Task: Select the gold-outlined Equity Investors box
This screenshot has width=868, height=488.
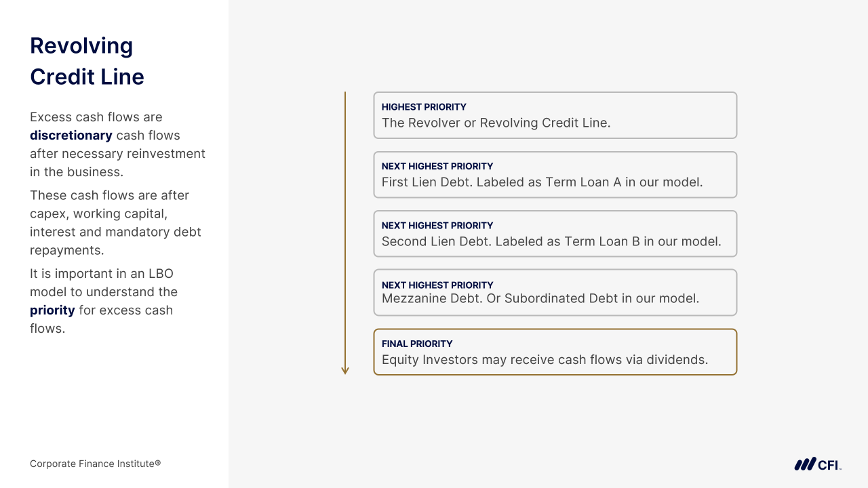Action: click(x=555, y=352)
